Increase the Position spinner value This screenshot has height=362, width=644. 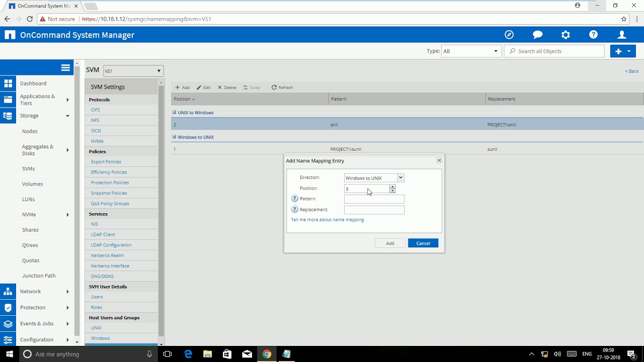pyautogui.click(x=392, y=187)
